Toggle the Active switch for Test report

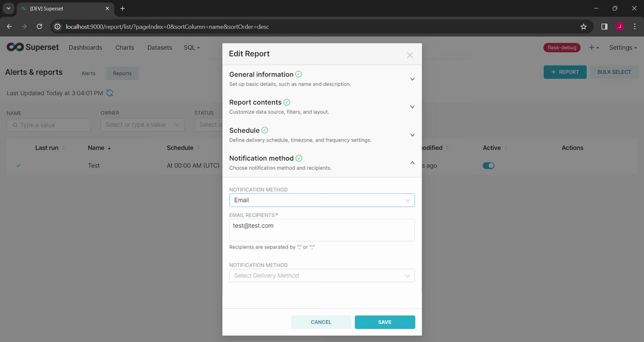[489, 165]
